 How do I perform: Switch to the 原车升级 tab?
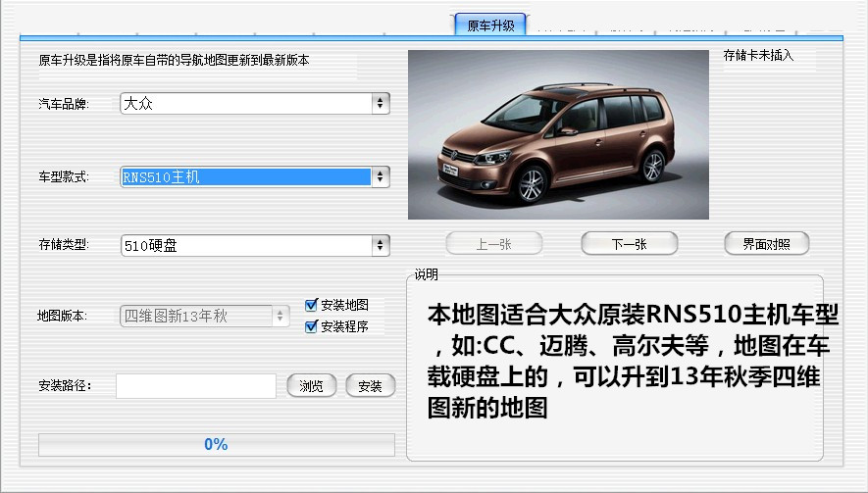click(490, 25)
